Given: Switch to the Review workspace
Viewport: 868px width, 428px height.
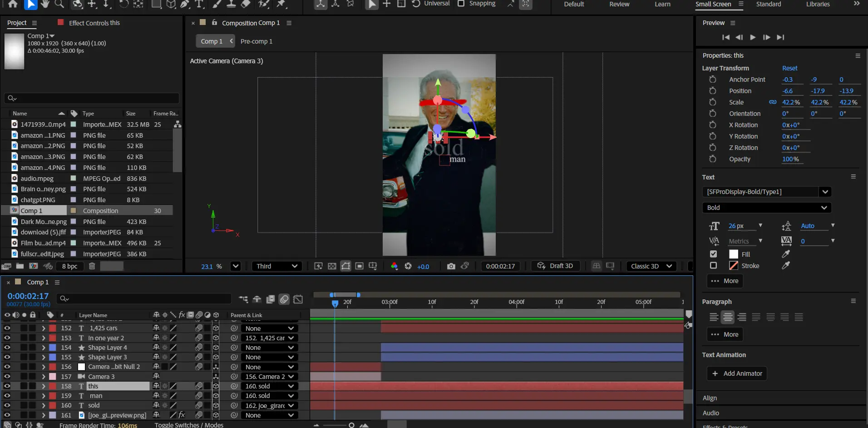Looking at the screenshot, I should coord(619,4).
